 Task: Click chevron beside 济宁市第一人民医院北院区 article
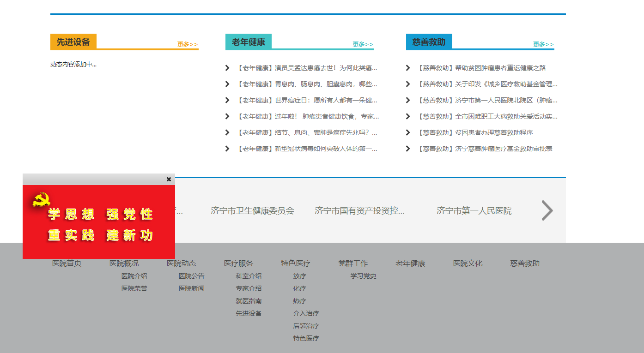(x=407, y=100)
